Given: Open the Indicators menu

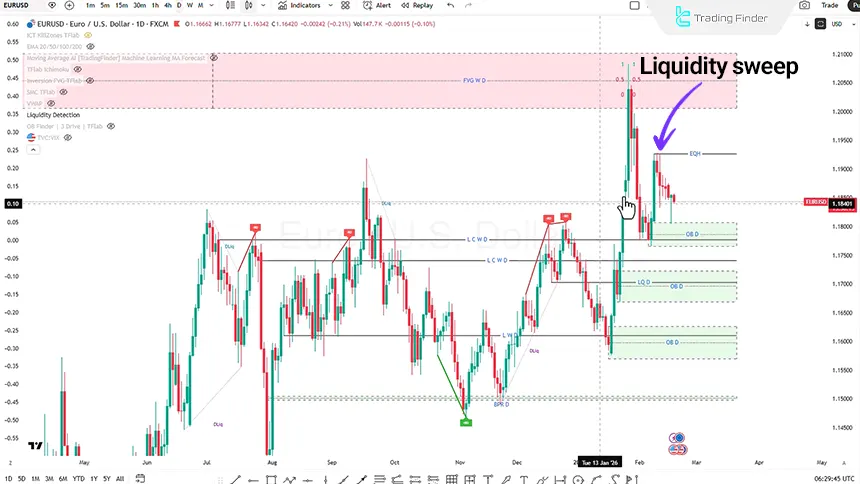Looking at the screenshot, I should [x=299, y=5].
